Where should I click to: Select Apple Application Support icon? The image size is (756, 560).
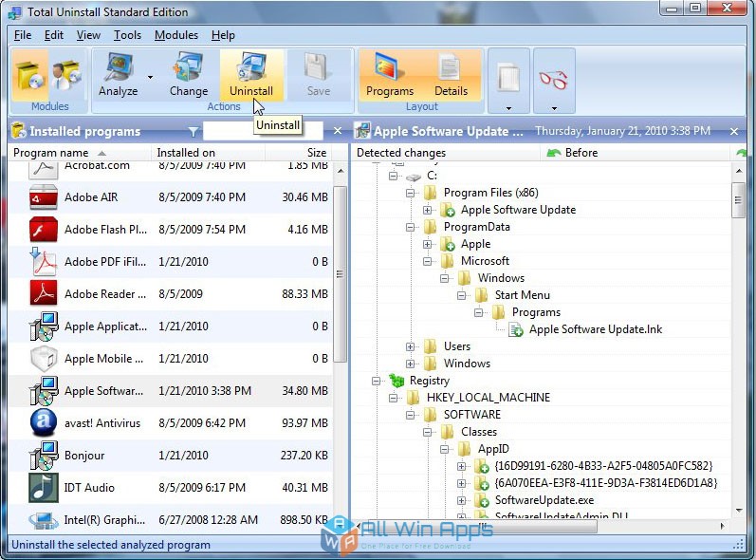click(x=44, y=327)
